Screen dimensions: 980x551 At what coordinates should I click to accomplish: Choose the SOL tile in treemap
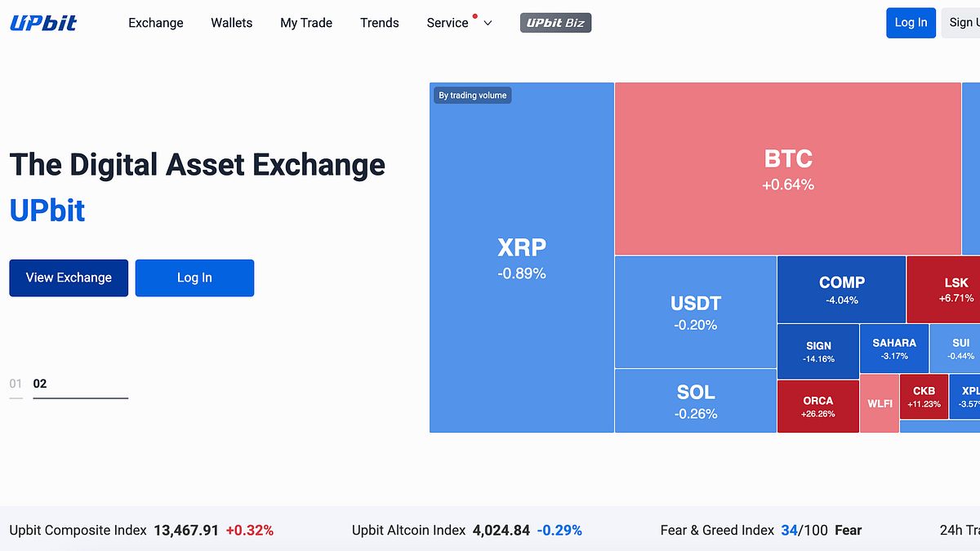[x=696, y=401]
